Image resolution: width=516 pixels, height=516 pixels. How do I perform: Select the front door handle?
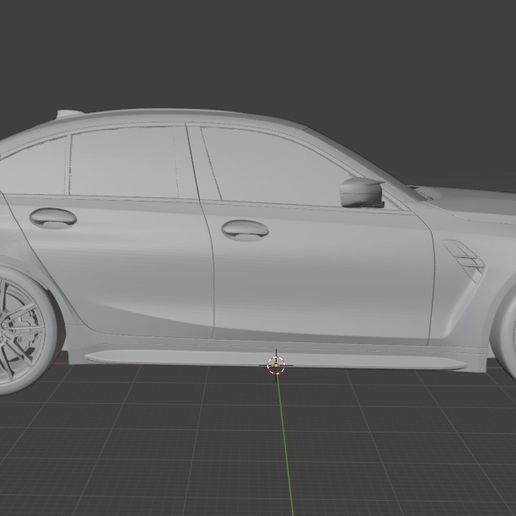[245, 230]
